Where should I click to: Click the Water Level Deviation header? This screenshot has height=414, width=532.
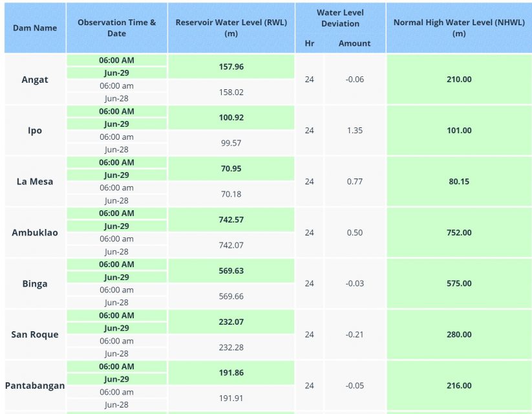pos(340,18)
